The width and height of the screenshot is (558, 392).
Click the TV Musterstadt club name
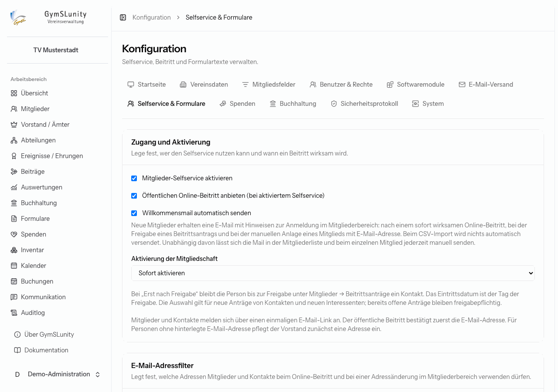tap(56, 50)
